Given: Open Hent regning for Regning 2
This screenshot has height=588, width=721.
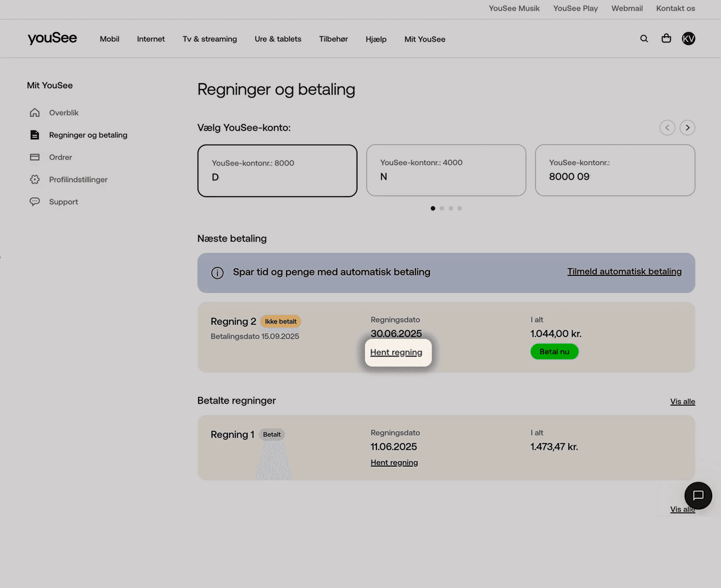Looking at the screenshot, I should 397,352.
